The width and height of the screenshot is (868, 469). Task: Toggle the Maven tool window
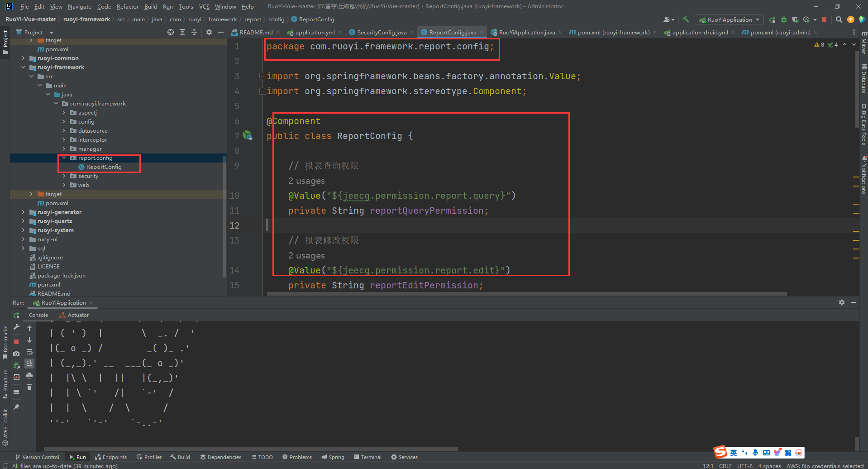coord(863,43)
